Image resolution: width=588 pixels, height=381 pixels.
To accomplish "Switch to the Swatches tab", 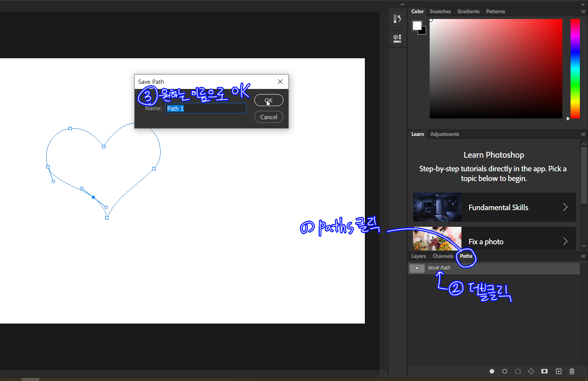I will (440, 12).
